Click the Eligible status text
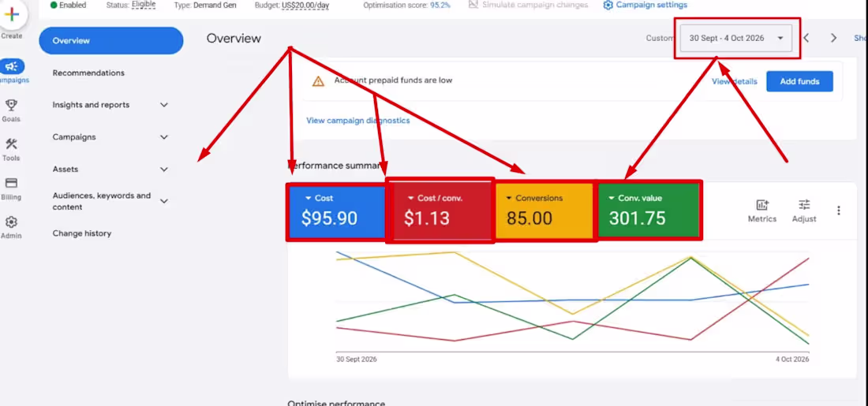The image size is (868, 406). coord(144,5)
